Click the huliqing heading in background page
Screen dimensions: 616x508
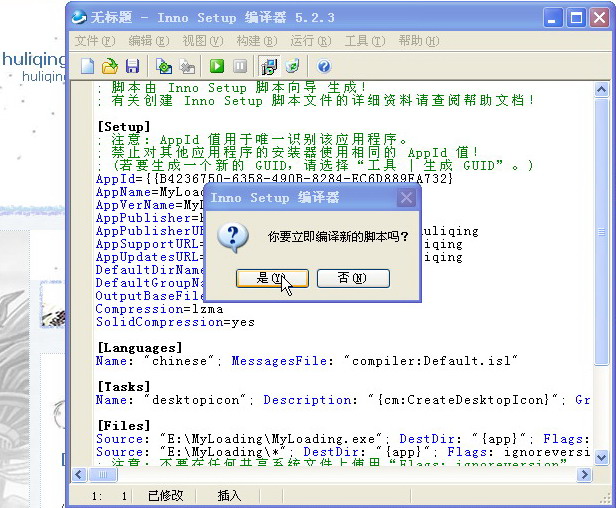[x=34, y=59]
